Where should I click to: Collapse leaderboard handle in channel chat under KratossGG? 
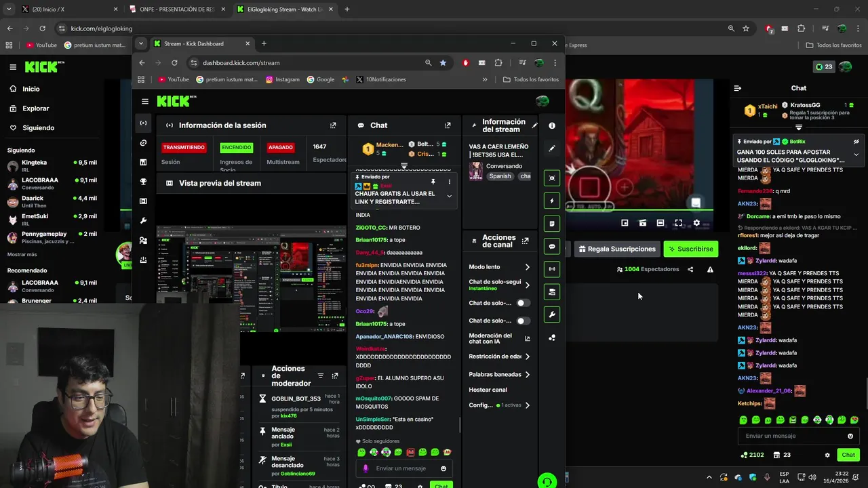coord(799,127)
